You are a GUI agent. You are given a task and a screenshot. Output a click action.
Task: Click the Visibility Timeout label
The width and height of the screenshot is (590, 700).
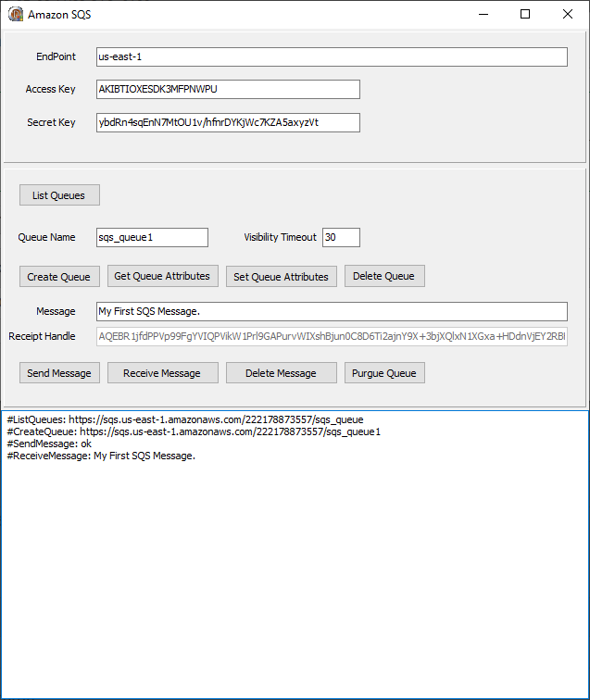[280, 237]
